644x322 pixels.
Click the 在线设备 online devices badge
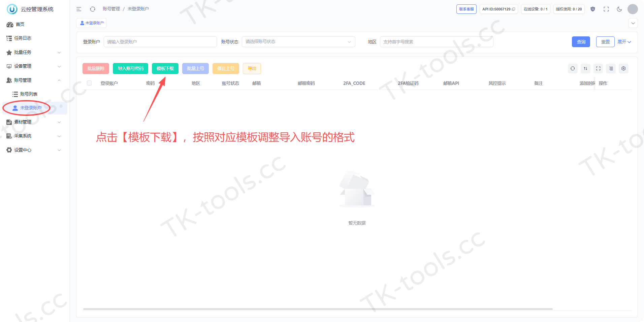pos(536,9)
